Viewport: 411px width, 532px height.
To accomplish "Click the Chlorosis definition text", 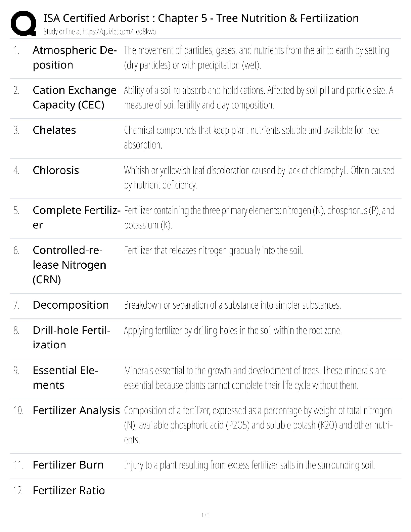I will 259,178.
